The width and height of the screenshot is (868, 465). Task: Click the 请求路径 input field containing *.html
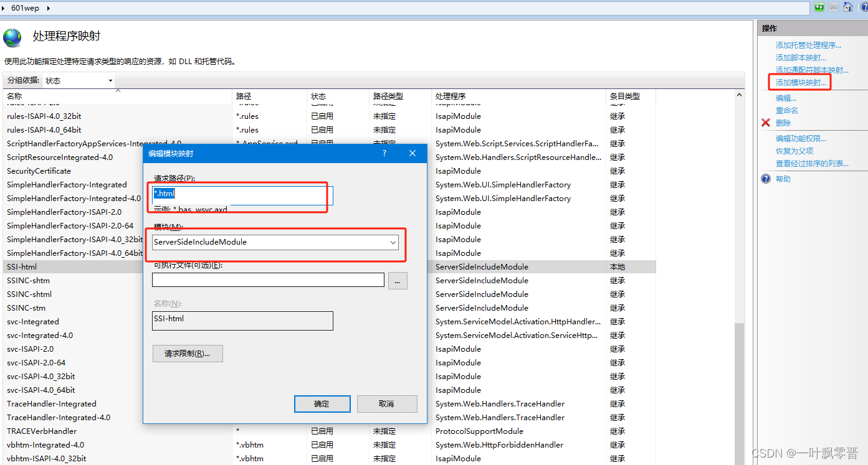pyautogui.click(x=242, y=195)
